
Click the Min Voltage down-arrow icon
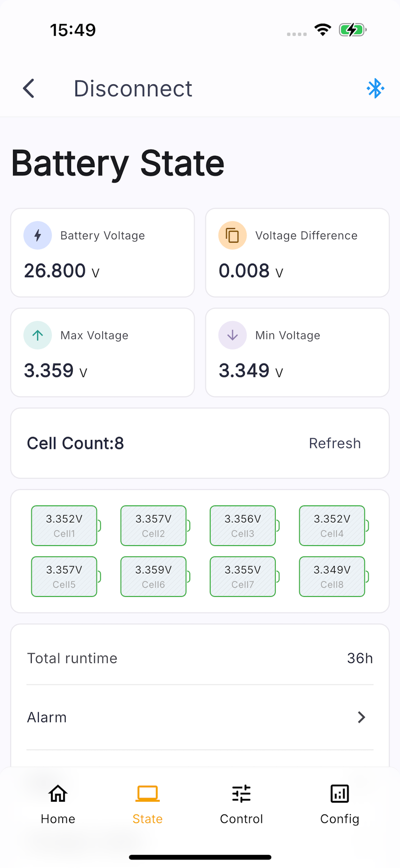click(232, 335)
